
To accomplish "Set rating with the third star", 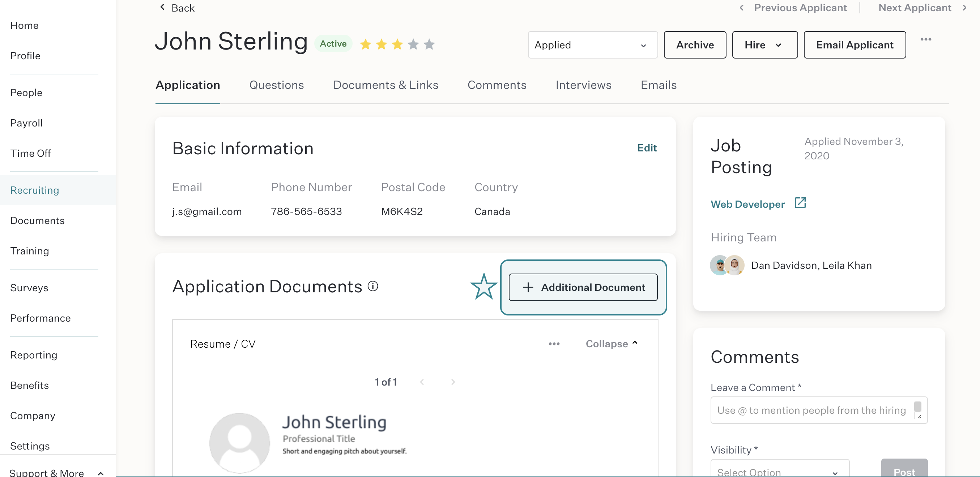I will (x=397, y=44).
